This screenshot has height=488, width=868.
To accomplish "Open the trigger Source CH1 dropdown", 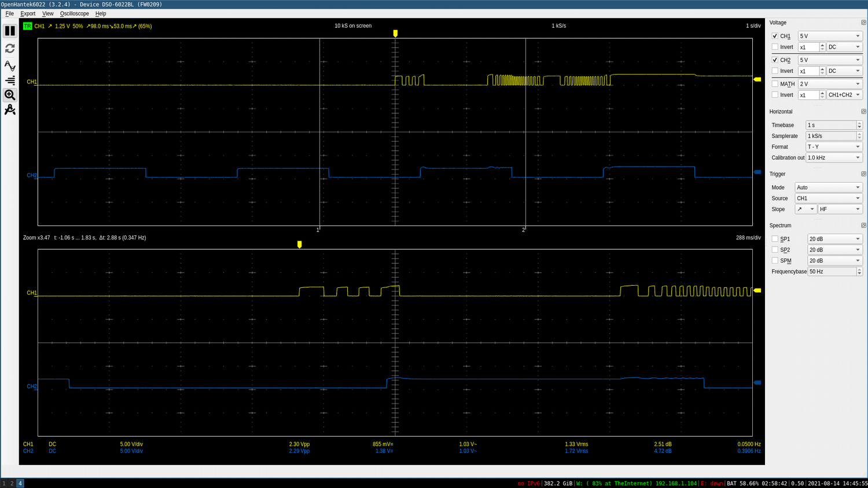I will tap(829, 198).
